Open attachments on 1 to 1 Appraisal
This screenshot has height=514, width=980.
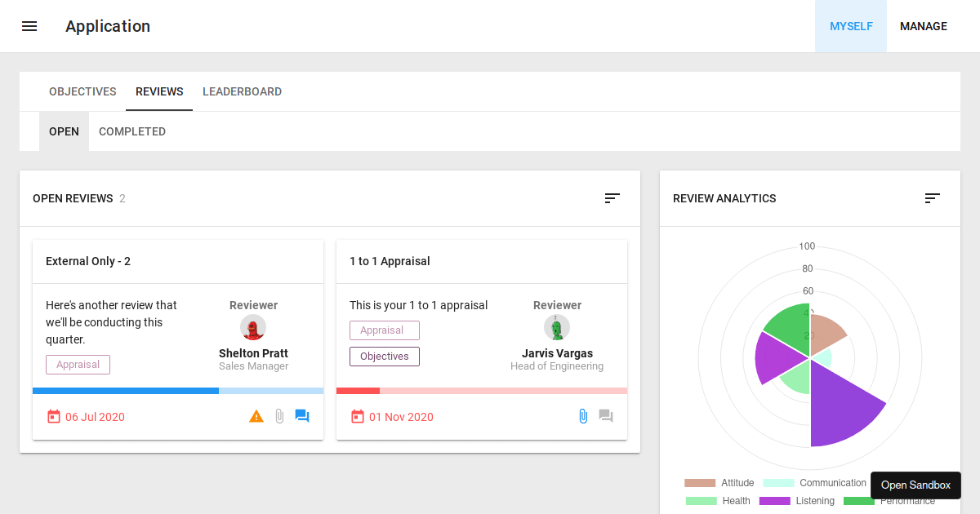pos(582,415)
